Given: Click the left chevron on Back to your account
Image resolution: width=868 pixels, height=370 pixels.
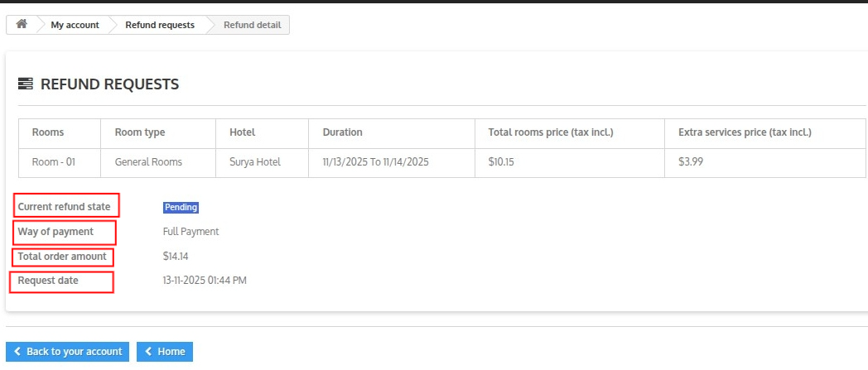Looking at the screenshot, I should coord(17,352).
